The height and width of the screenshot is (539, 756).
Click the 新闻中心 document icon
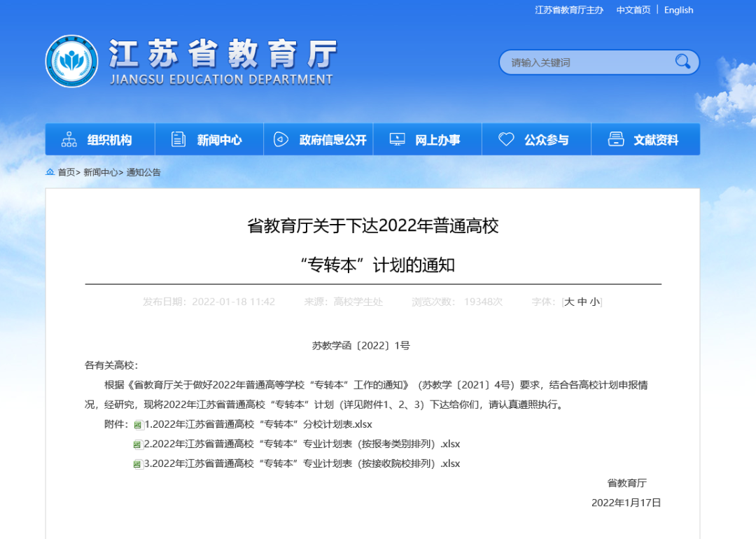pyautogui.click(x=178, y=139)
